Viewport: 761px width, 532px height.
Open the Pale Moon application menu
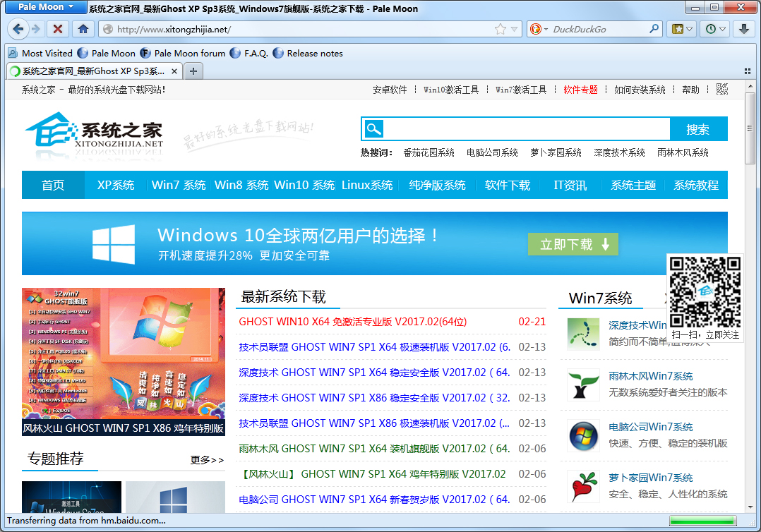click(x=44, y=7)
